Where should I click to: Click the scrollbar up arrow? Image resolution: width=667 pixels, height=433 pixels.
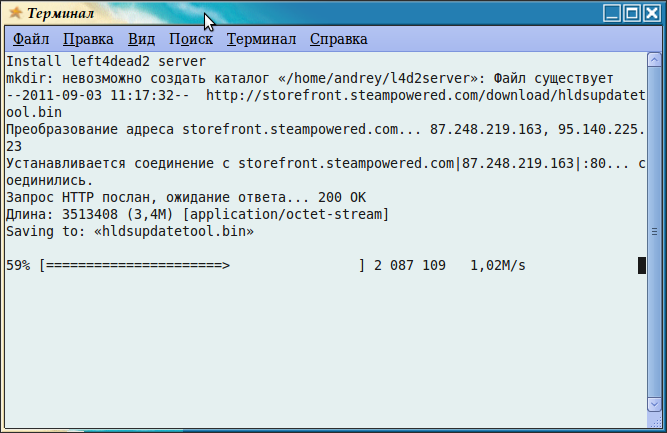pyautogui.click(x=654, y=60)
